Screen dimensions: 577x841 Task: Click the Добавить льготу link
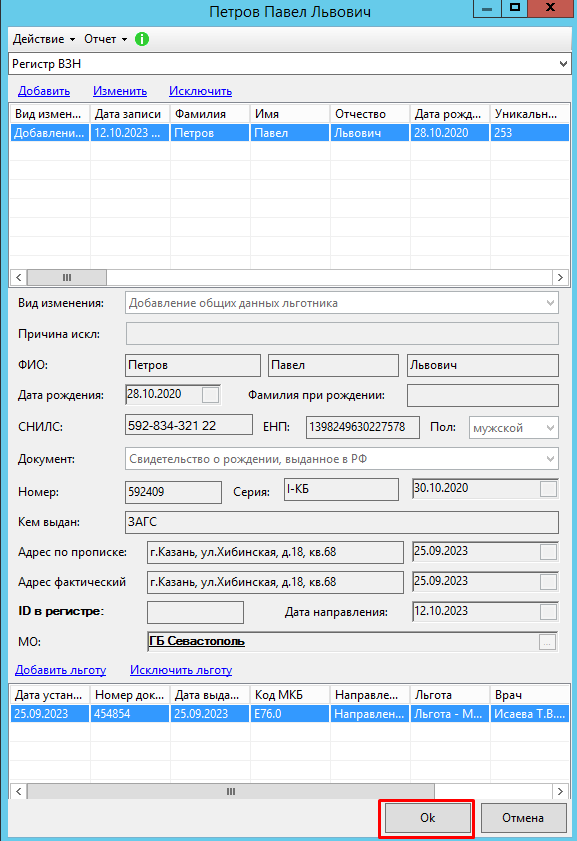coord(61,670)
